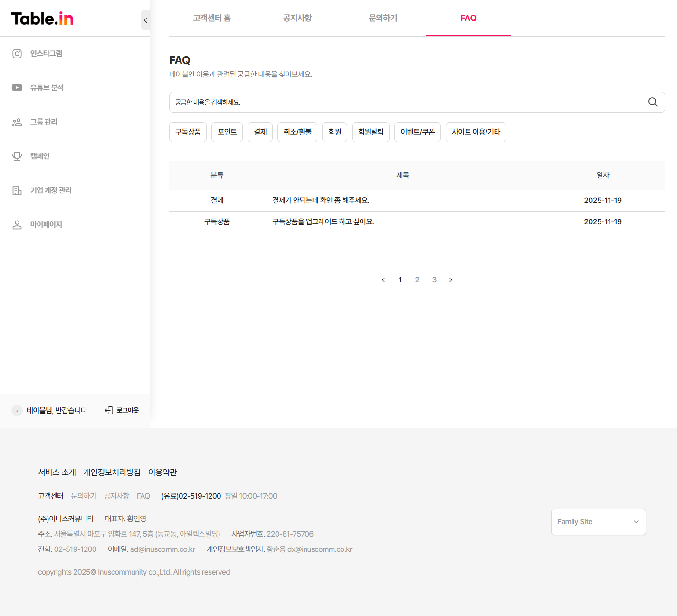
Task: Filter FAQ by 구독상품 category
Action: 188,132
